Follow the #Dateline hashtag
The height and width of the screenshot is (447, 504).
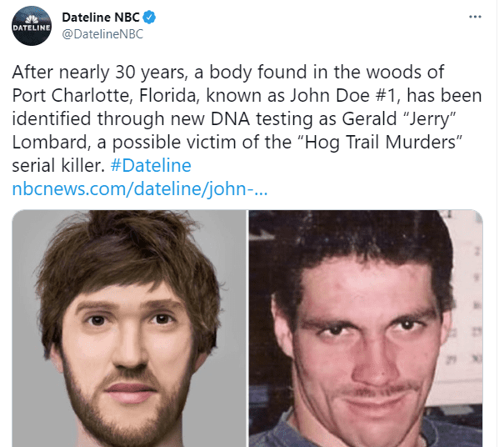pos(151,165)
